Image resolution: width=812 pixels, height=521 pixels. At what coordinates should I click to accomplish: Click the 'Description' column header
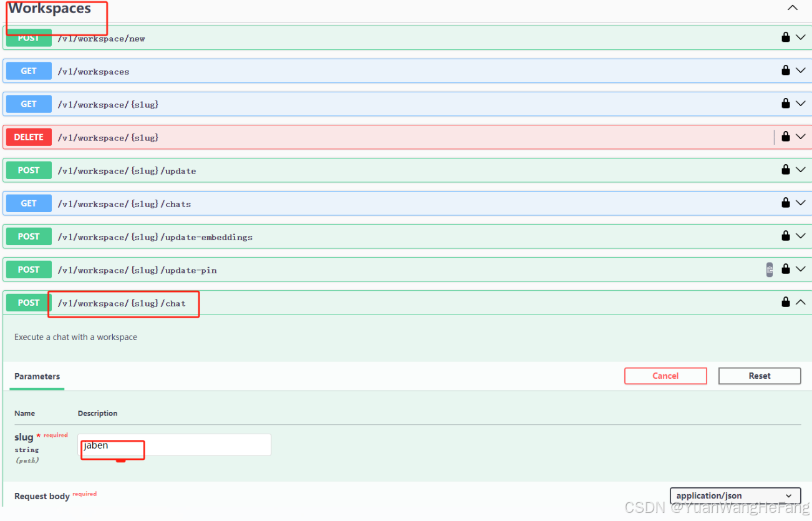pos(97,413)
